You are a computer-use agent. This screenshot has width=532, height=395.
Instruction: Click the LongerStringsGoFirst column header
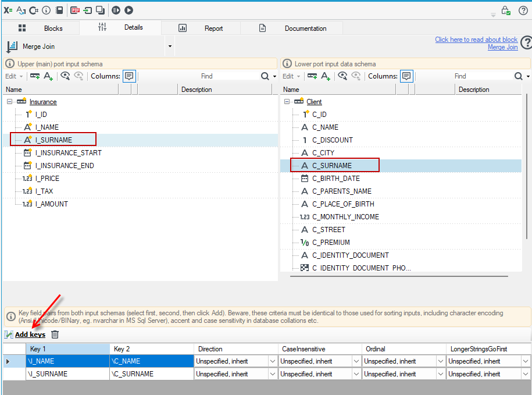click(x=488, y=349)
